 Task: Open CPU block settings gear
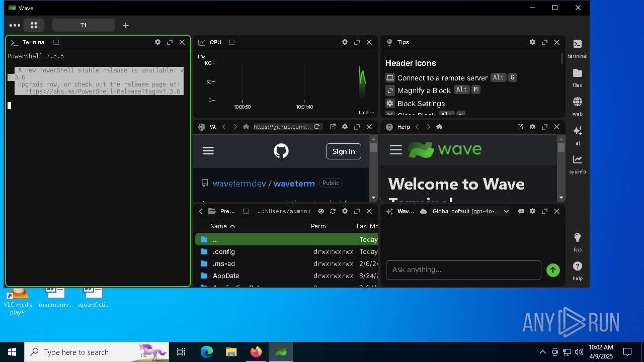(345, 42)
